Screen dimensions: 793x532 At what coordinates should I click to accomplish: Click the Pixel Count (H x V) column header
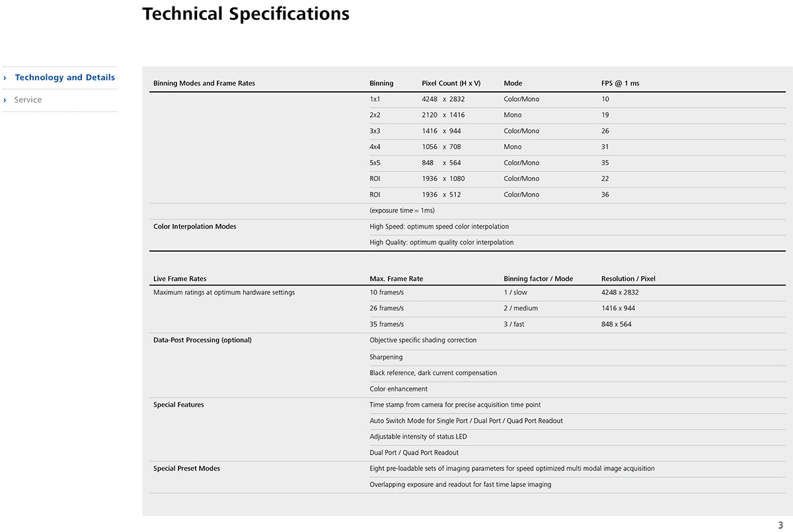(451, 83)
